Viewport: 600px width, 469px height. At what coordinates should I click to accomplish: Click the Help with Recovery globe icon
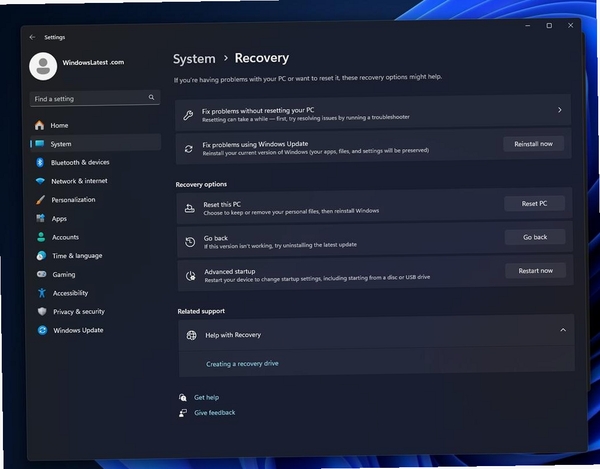coord(191,335)
